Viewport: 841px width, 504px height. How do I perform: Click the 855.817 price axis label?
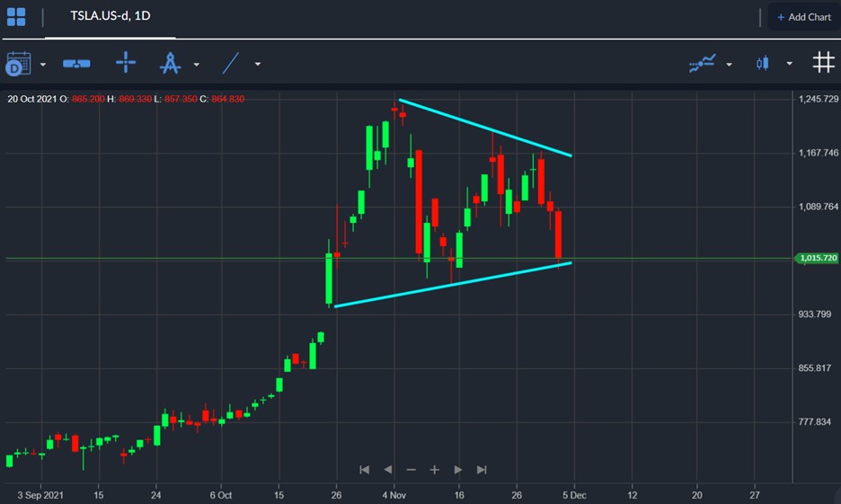(815, 368)
